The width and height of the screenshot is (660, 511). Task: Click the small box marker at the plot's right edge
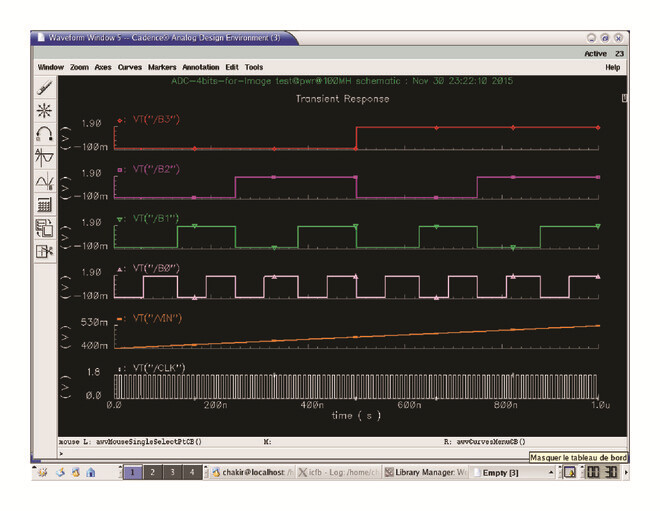pos(624,98)
